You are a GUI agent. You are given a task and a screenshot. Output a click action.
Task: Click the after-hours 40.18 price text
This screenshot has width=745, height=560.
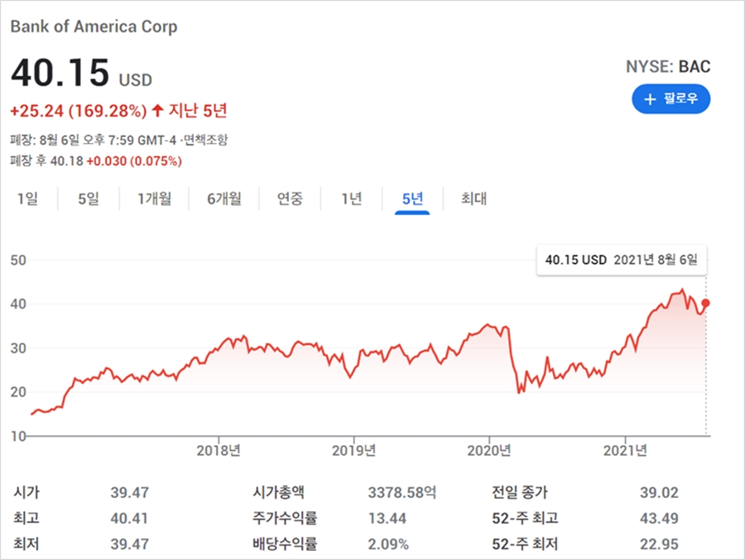coord(66,161)
